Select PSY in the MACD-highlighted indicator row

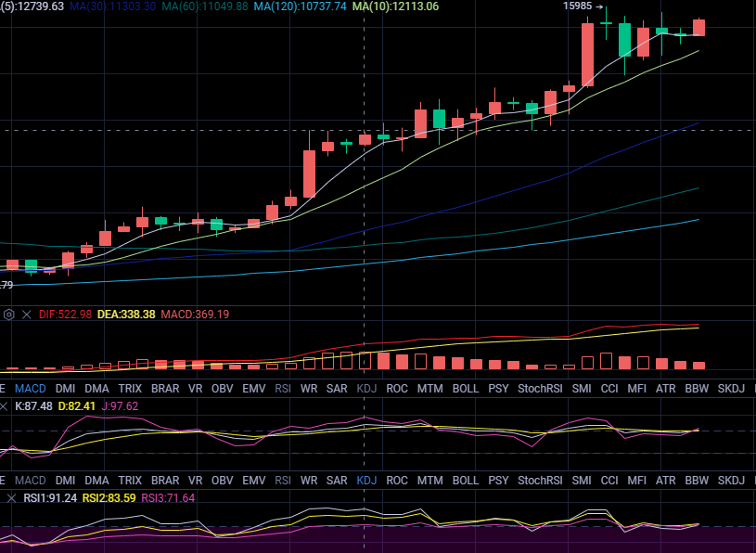[498, 389]
